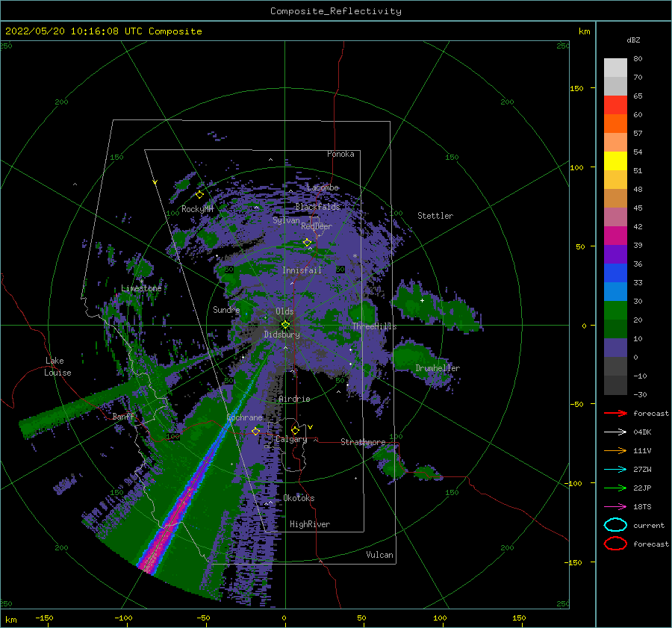Screen dimensions: 672x628
Task: Click the Sylvan label on map
Action: pyautogui.click(x=286, y=220)
